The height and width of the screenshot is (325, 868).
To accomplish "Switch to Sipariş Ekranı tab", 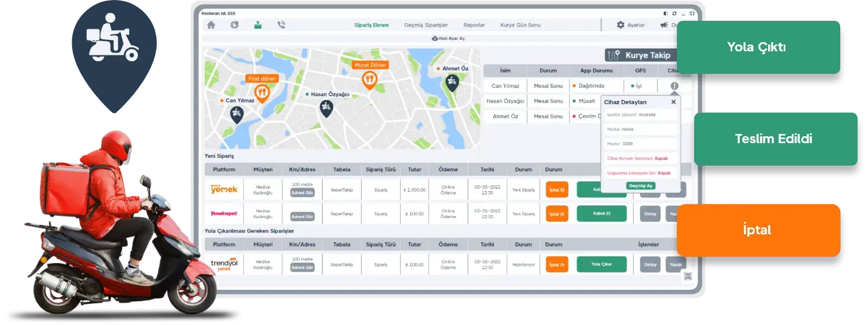I will (371, 25).
